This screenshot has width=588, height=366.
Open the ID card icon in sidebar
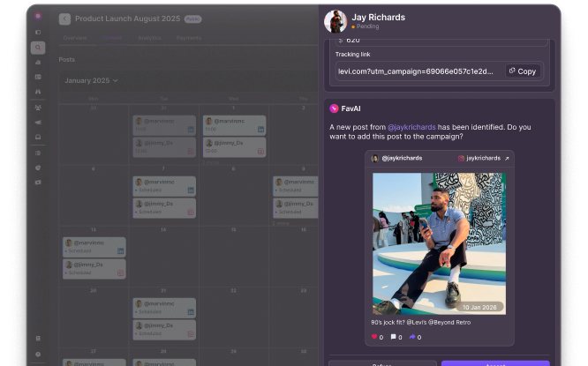pyautogui.click(x=38, y=77)
